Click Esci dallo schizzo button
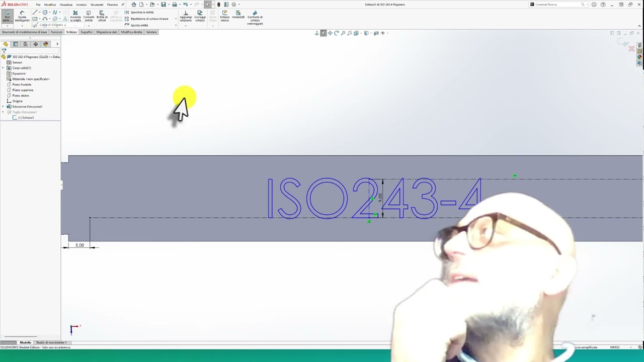The height and width of the screenshot is (362, 644). (x=7, y=16)
